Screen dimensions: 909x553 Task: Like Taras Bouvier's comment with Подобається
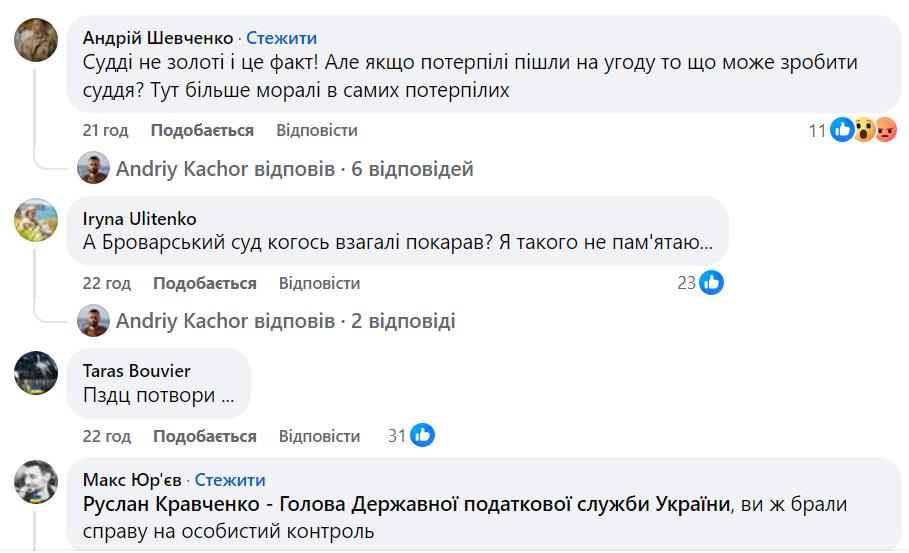pos(204,436)
